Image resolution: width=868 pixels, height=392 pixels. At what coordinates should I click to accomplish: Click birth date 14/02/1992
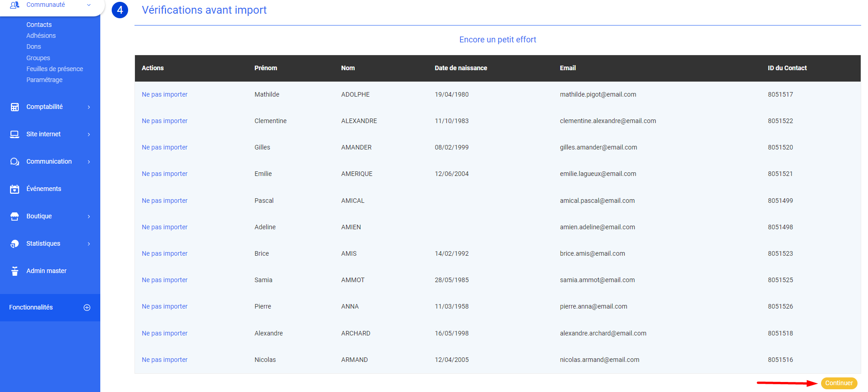tap(452, 253)
